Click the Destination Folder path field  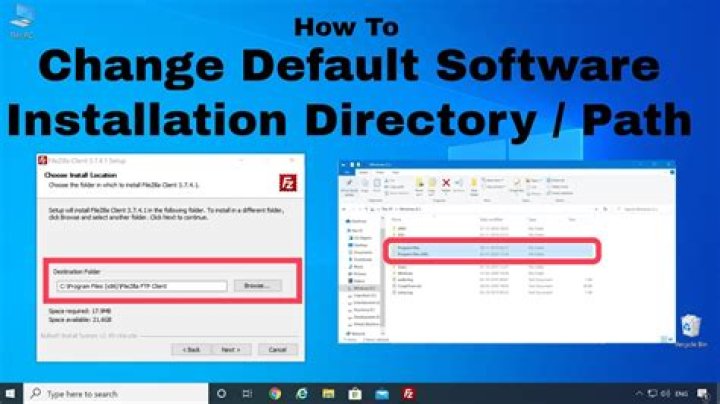[x=141, y=286]
